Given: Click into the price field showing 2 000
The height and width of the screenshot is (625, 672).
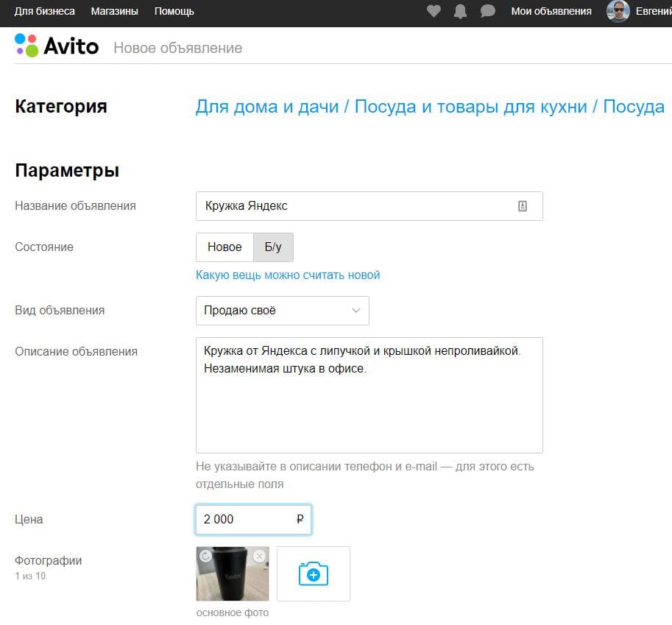Looking at the screenshot, I should point(247,520).
